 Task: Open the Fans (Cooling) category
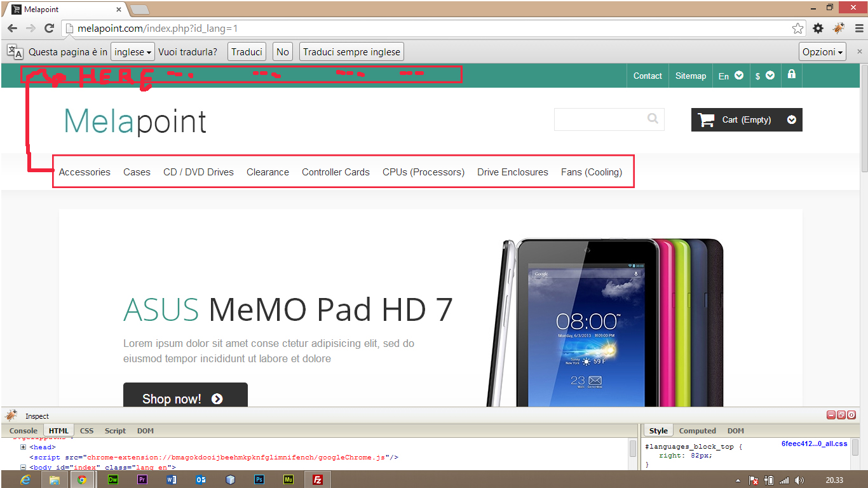tap(592, 172)
